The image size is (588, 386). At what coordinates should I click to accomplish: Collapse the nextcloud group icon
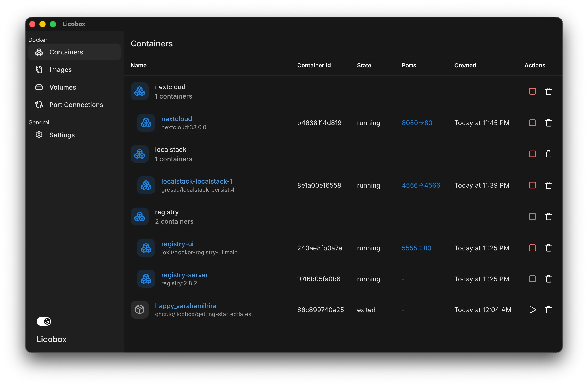[x=140, y=91]
